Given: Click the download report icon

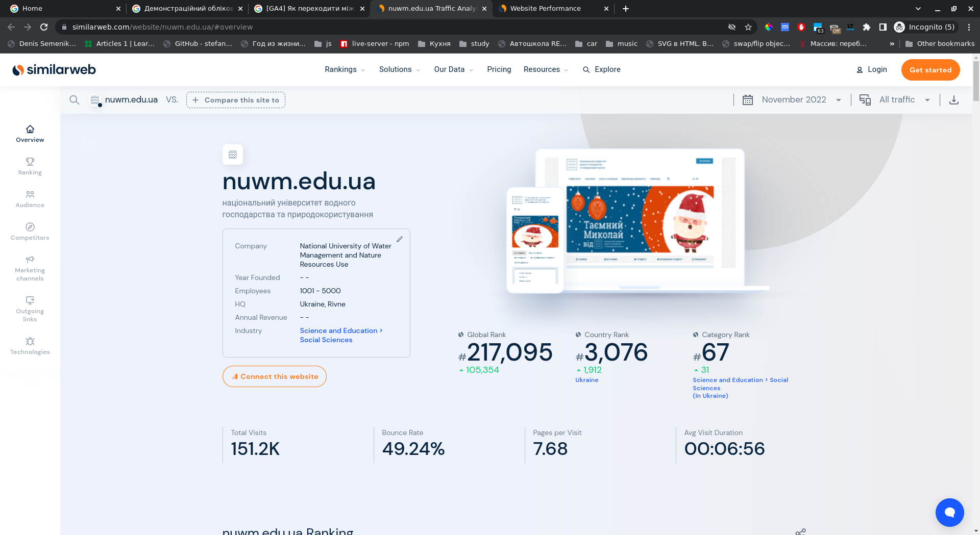Looking at the screenshot, I should [x=953, y=100].
